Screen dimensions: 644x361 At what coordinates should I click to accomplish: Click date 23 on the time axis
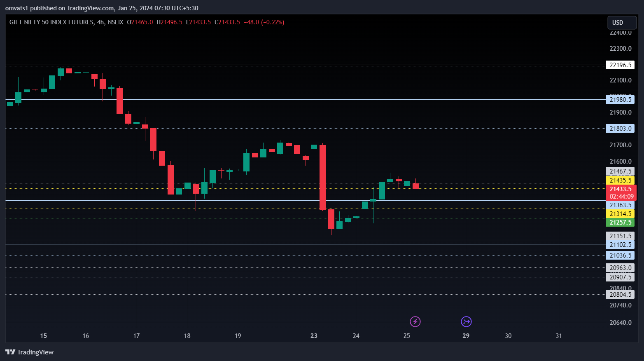pyautogui.click(x=314, y=336)
